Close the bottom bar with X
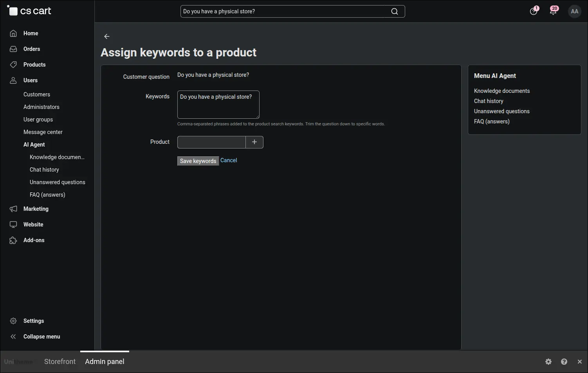This screenshot has height=373, width=588. click(x=580, y=362)
